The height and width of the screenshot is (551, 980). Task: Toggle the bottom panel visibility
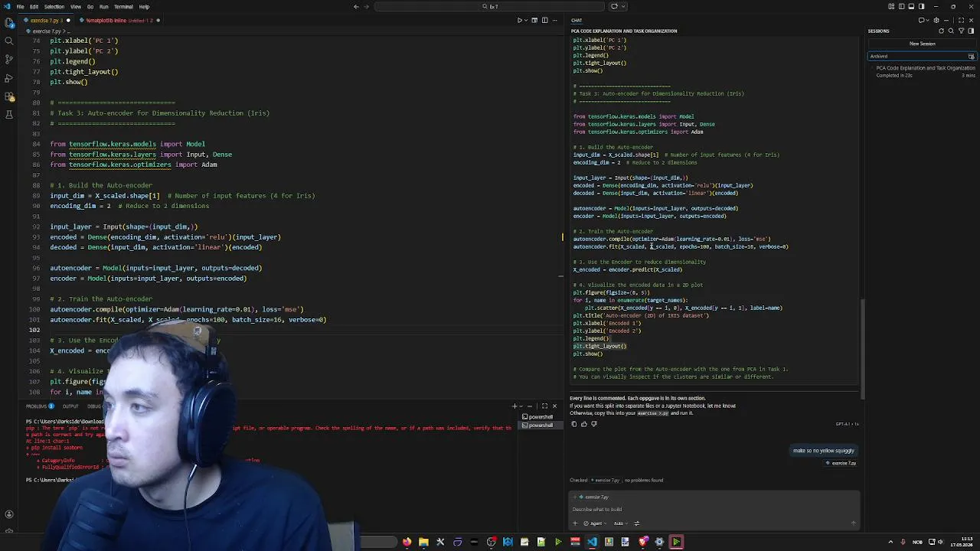[911, 6]
